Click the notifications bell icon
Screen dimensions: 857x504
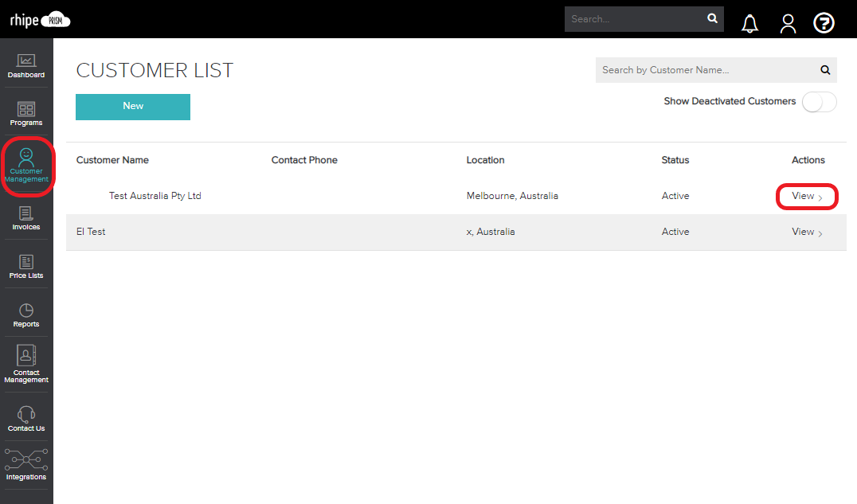click(750, 23)
